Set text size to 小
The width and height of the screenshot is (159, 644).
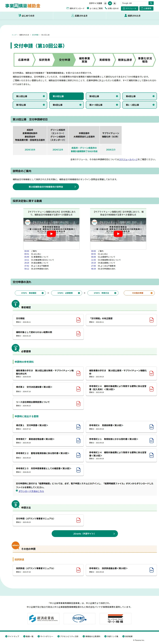click(x=105, y=3)
